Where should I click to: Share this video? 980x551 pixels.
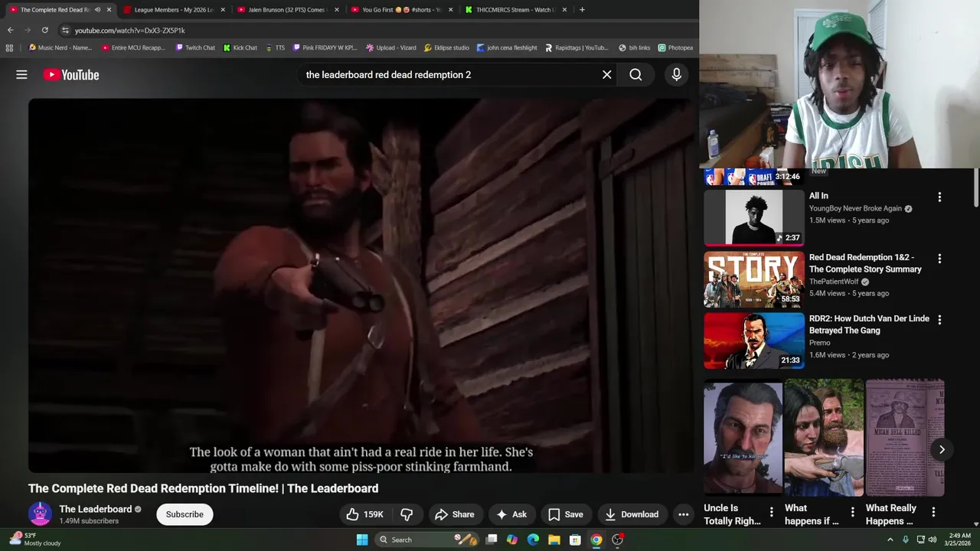click(455, 514)
